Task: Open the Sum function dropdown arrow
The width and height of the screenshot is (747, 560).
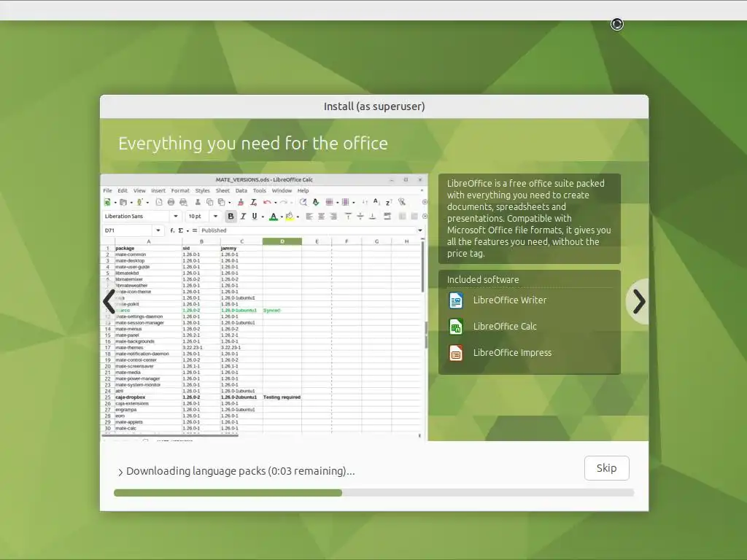Action: 187,231
